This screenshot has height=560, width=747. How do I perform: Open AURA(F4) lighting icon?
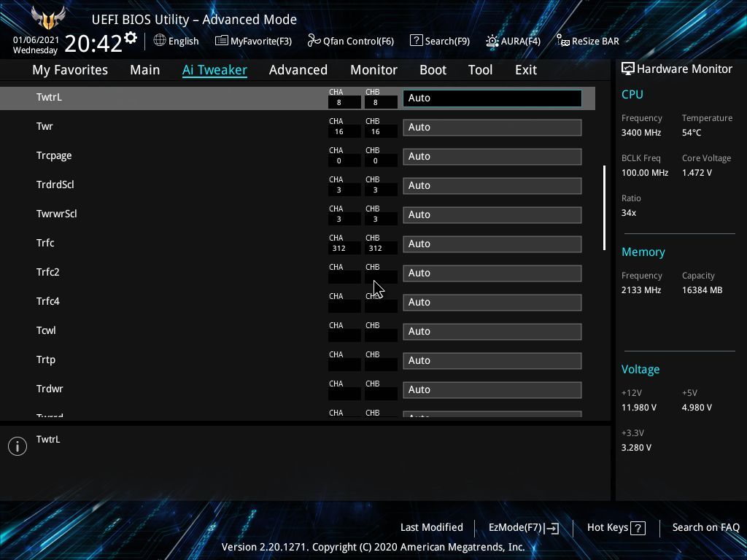[492, 41]
